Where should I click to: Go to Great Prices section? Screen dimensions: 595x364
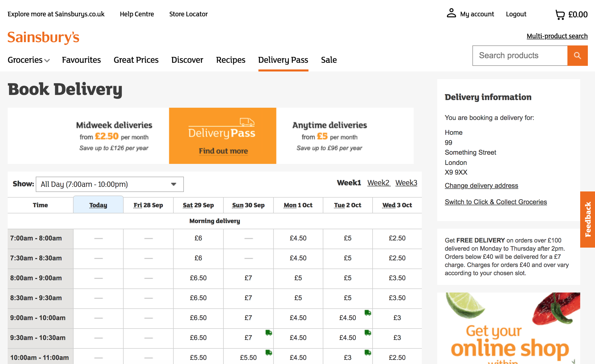[x=136, y=60]
